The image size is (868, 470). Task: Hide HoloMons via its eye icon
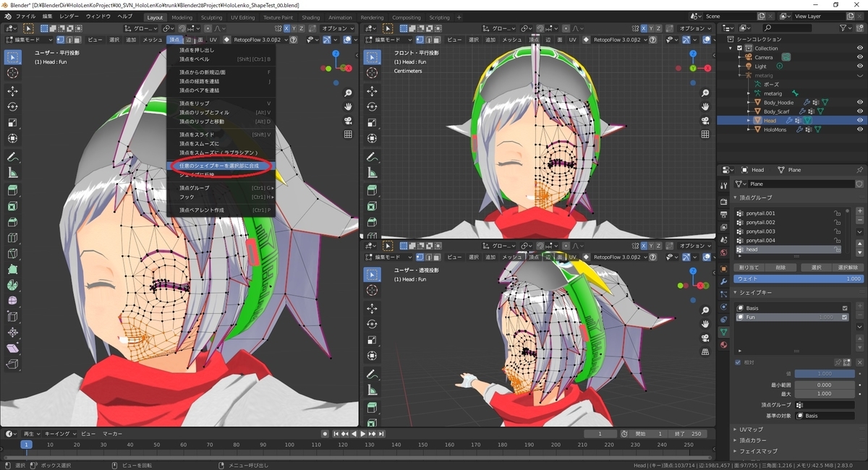click(860, 129)
